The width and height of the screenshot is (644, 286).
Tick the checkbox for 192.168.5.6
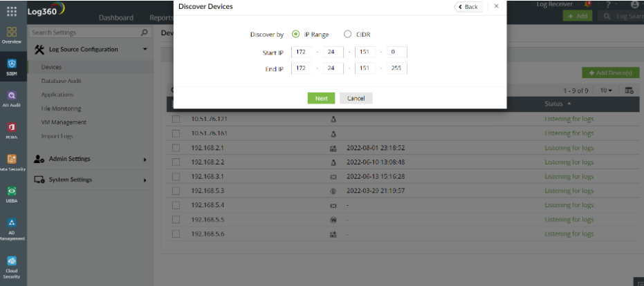pyautogui.click(x=176, y=234)
